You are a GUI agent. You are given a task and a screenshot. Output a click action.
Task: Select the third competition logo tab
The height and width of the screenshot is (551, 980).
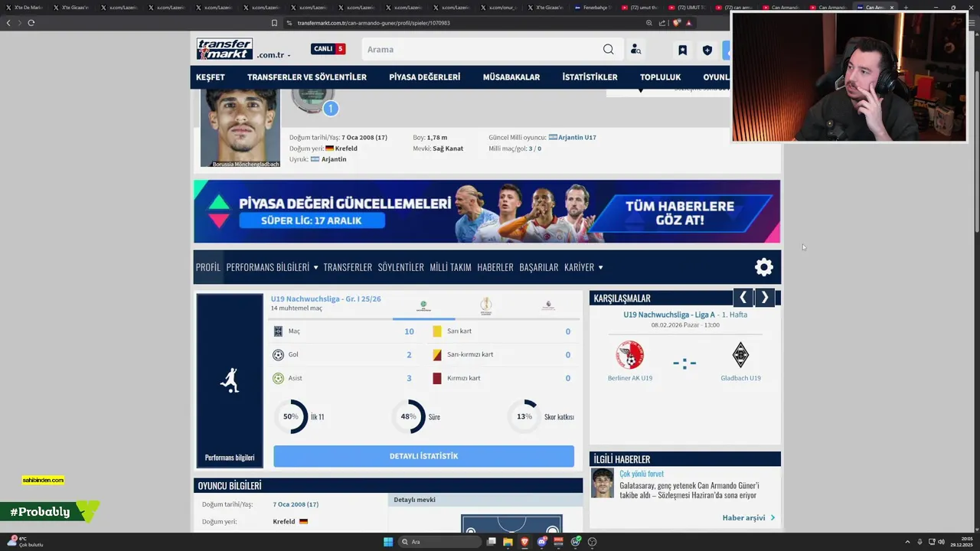[x=548, y=306]
